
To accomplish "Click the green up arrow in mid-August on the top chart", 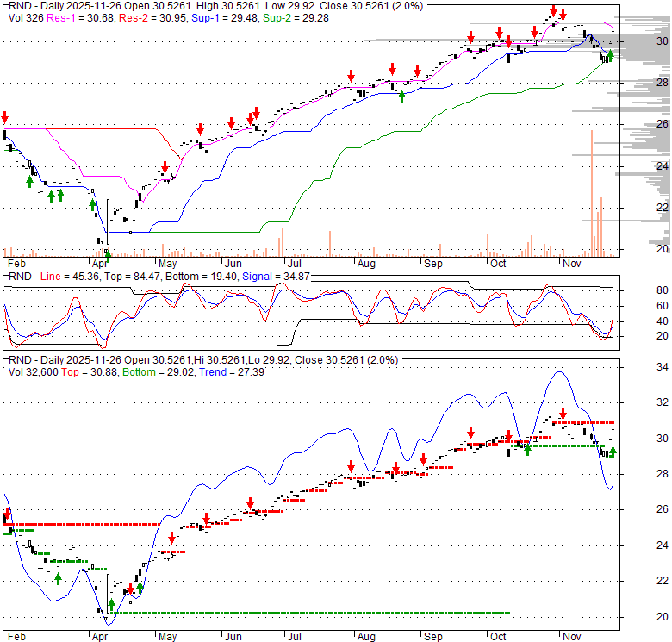I will pyautogui.click(x=402, y=95).
